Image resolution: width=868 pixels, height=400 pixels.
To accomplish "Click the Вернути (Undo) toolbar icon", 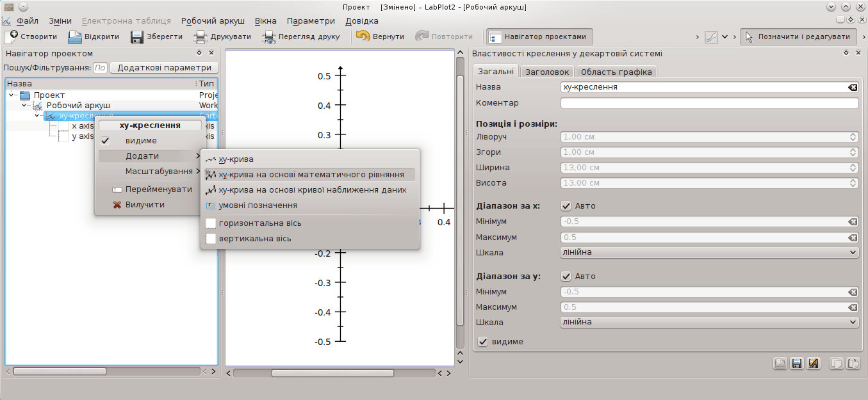I will coord(380,36).
